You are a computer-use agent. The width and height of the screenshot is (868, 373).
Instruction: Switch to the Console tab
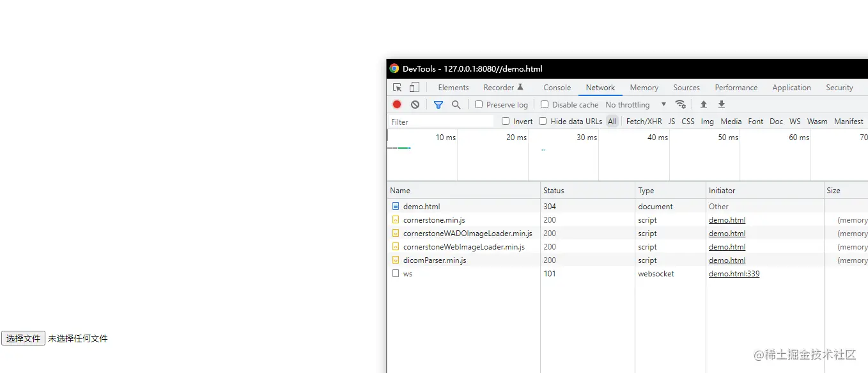pyautogui.click(x=557, y=88)
